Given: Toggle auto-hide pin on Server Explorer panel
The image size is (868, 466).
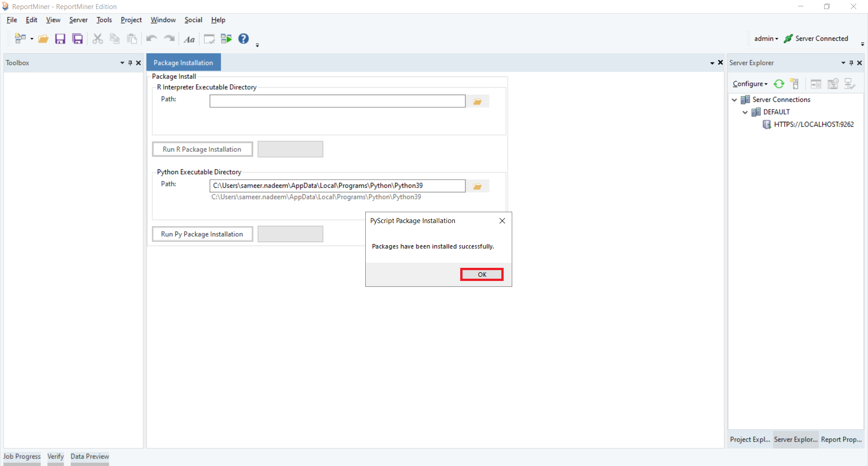Looking at the screenshot, I should (x=851, y=63).
